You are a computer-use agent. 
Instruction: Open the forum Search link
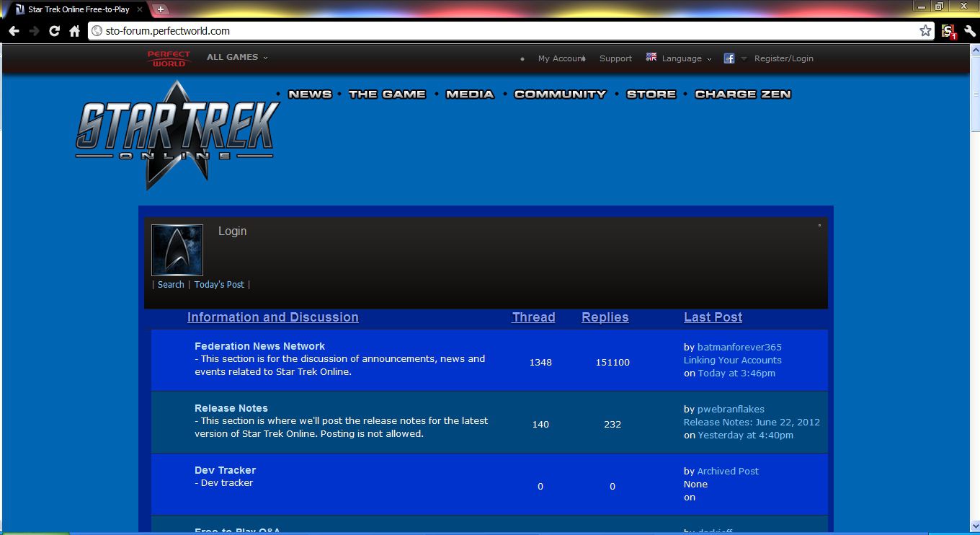[x=171, y=284]
